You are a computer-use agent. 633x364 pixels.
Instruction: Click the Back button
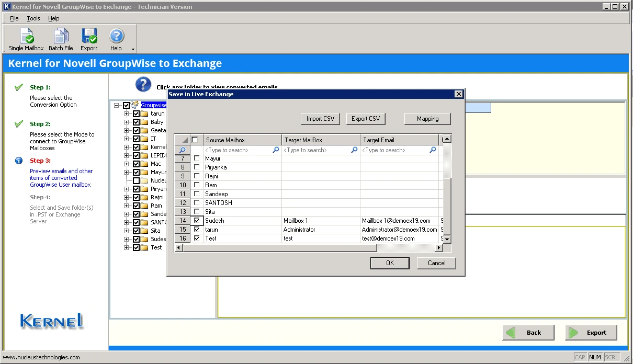point(528,333)
